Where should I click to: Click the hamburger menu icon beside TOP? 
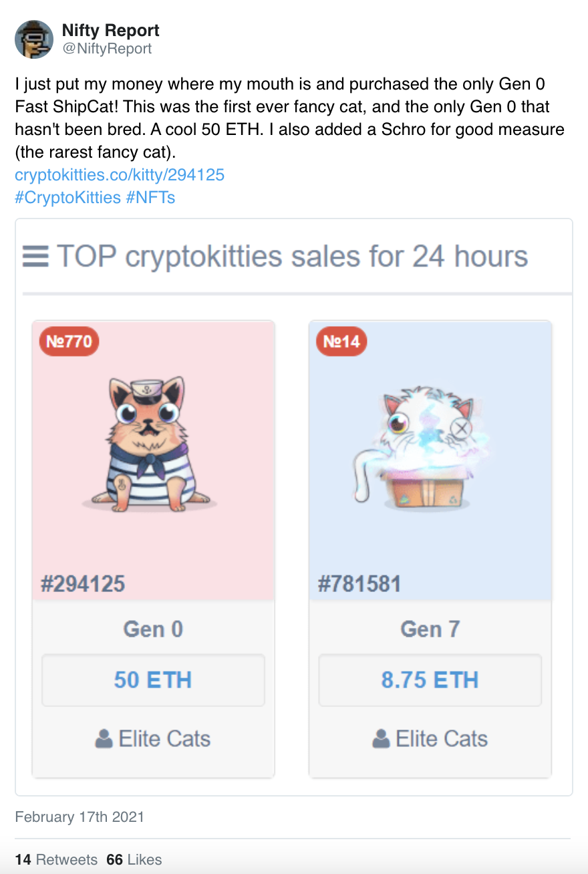35,257
